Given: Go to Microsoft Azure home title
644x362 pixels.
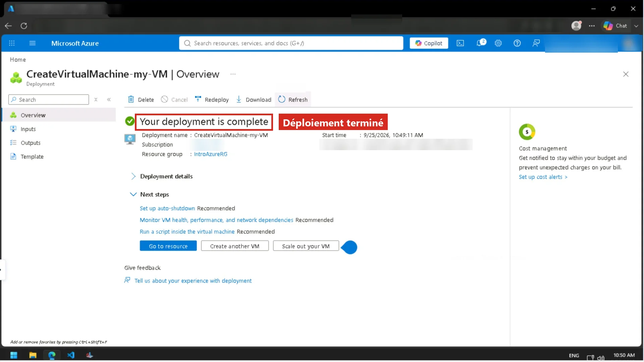Looking at the screenshot, I should pyautogui.click(x=75, y=43).
